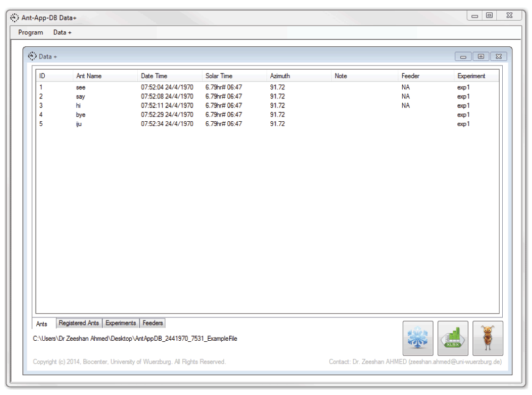Screen dimensions: 532x395
Task: Select the row for ant 'hi'
Action: tap(268, 105)
